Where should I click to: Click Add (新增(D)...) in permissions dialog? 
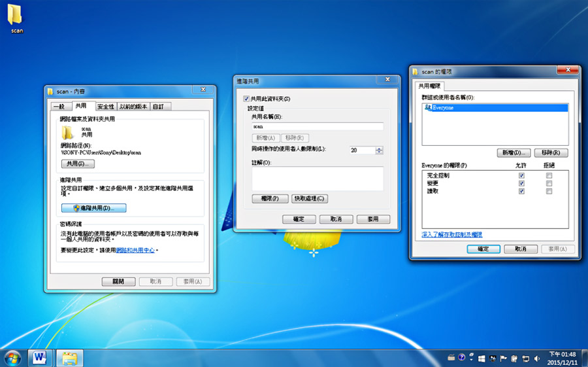pyautogui.click(x=514, y=152)
